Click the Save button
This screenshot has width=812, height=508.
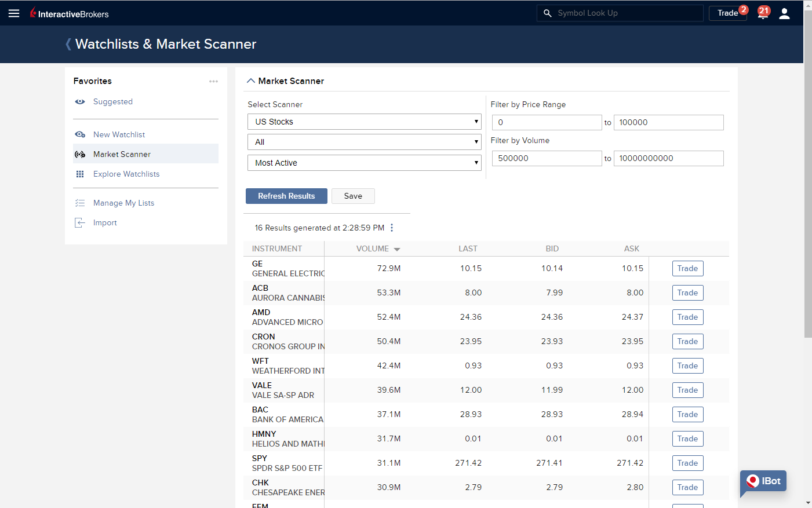[353, 196]
